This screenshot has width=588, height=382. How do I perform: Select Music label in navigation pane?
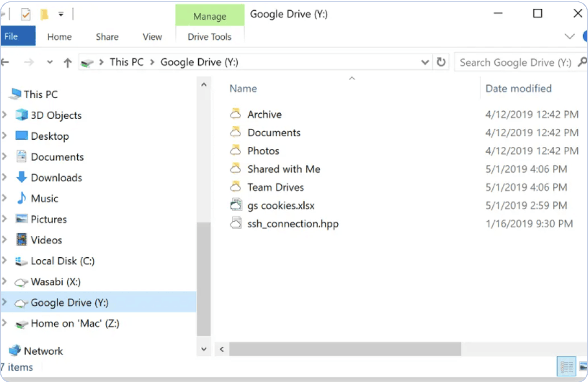tap(44, 199)
